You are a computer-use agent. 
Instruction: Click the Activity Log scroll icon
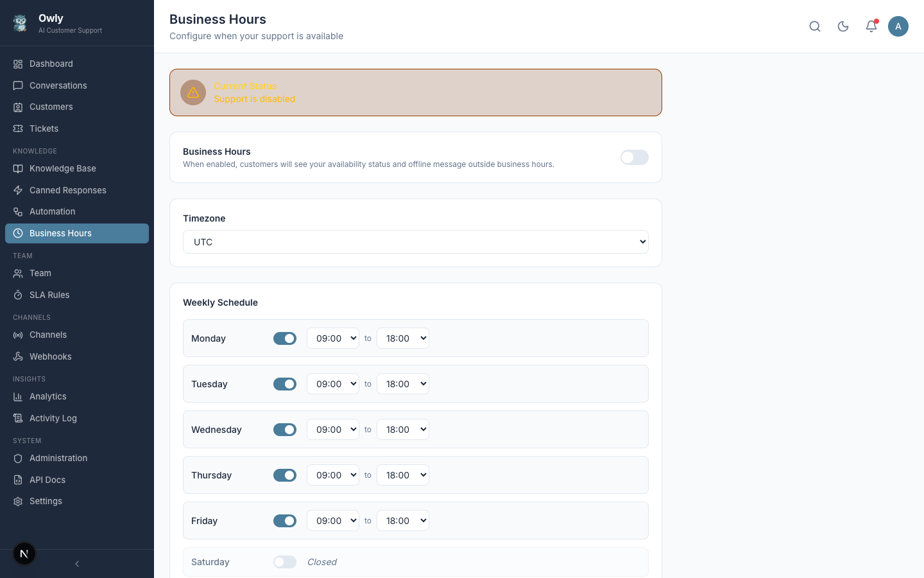point(18,418)
